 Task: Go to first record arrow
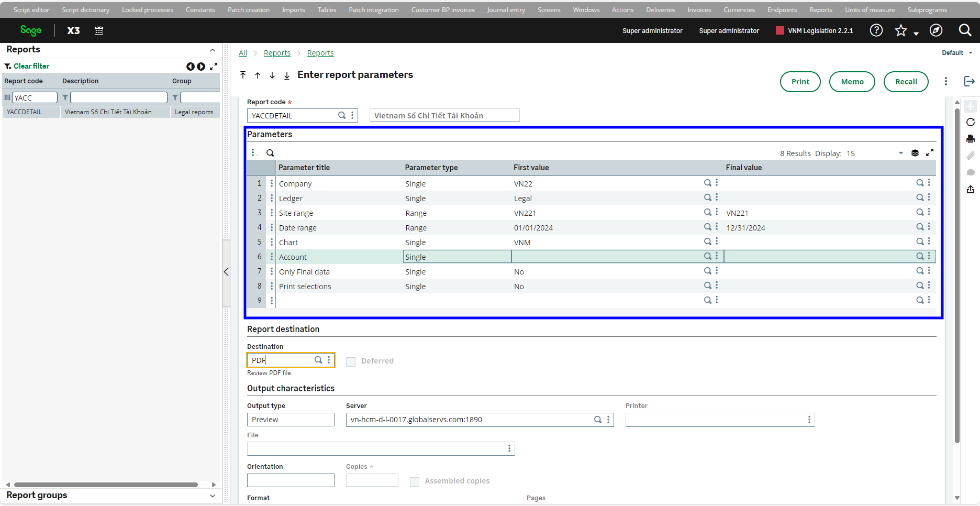coord(243,75)
